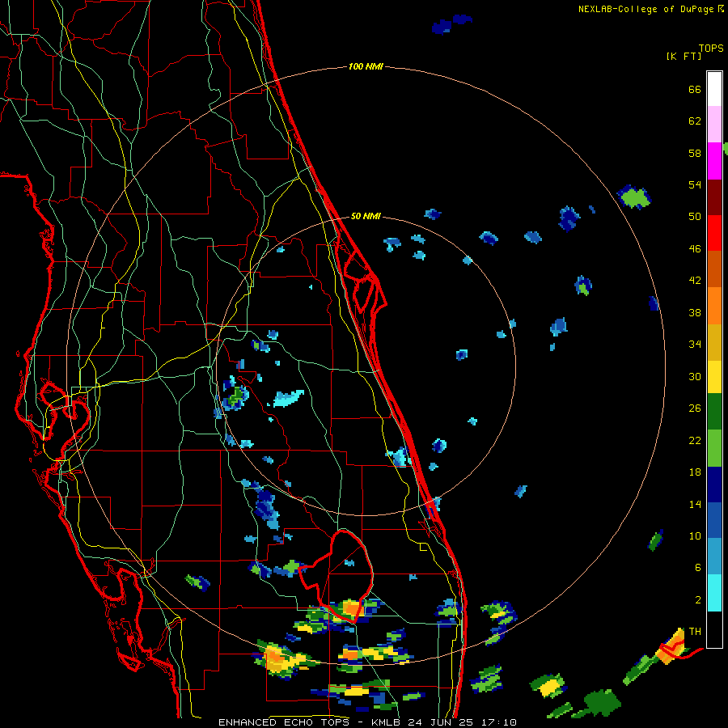Pick the burnt orange legend swatch
The height and width of the screenshot is (728, 728).
[714, 269]
